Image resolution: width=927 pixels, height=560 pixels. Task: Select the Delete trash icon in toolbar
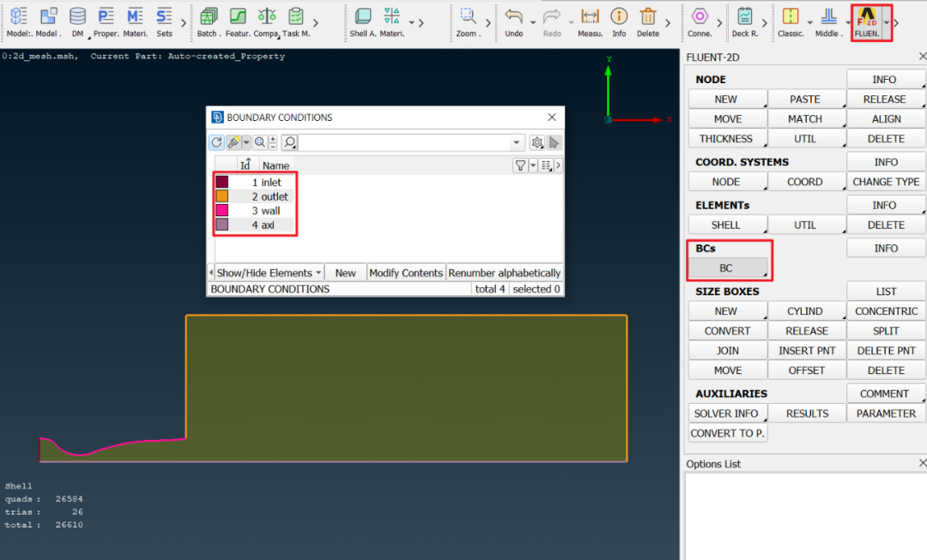(648, 22)
